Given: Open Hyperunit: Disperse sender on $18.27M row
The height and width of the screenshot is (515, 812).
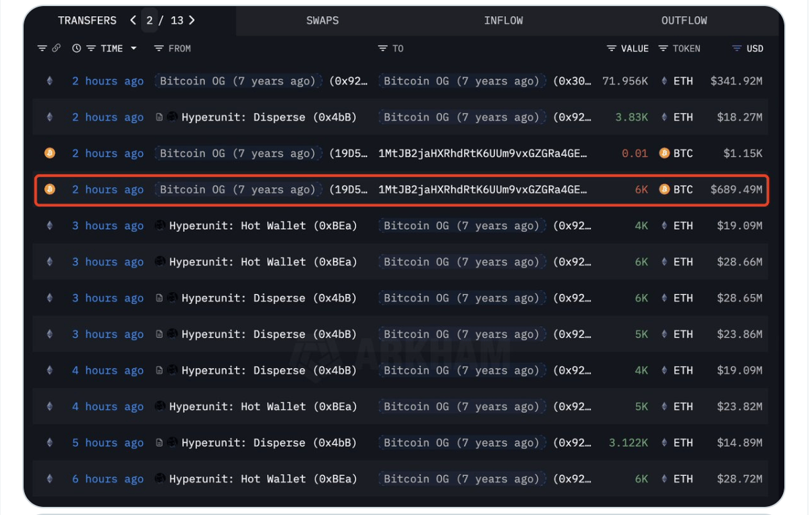Looking at the screenshot, I should click(269, 117).
